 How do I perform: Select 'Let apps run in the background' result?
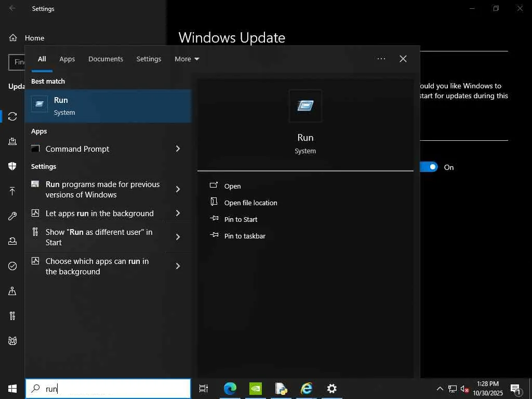coord(99,214)
